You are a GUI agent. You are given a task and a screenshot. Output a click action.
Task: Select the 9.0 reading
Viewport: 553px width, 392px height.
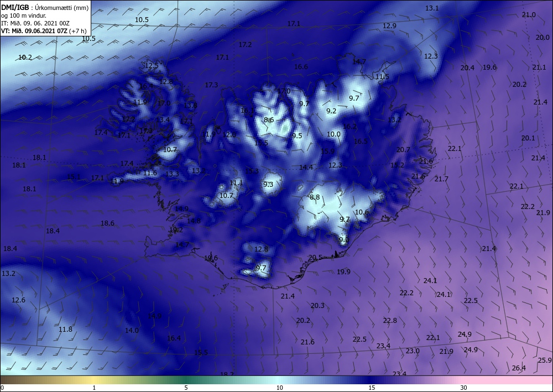pyautogui.click(x=343, y=240)
